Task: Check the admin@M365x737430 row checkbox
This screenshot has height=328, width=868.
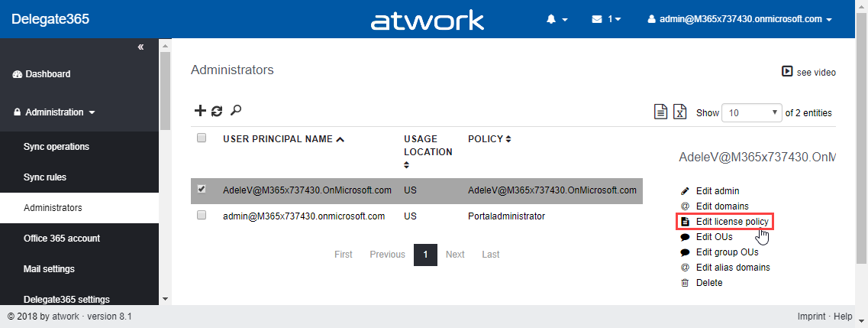Action: pos(202,215)
